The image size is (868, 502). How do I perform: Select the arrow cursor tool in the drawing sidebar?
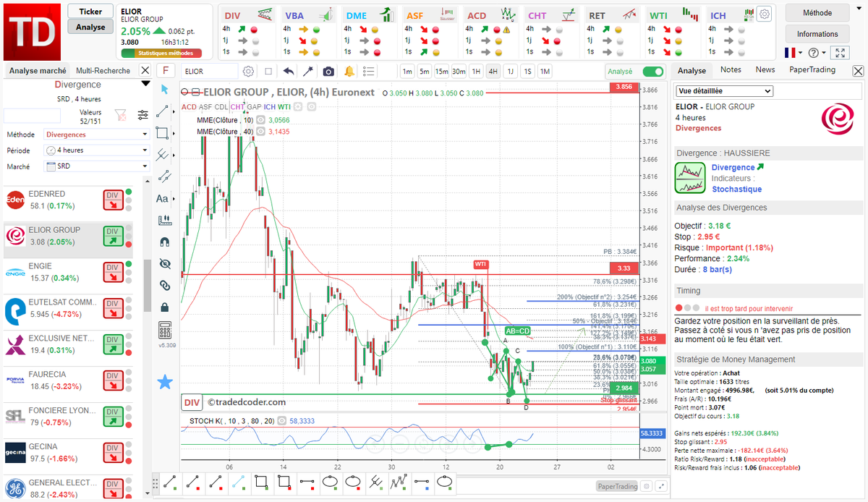coord(164,89)
